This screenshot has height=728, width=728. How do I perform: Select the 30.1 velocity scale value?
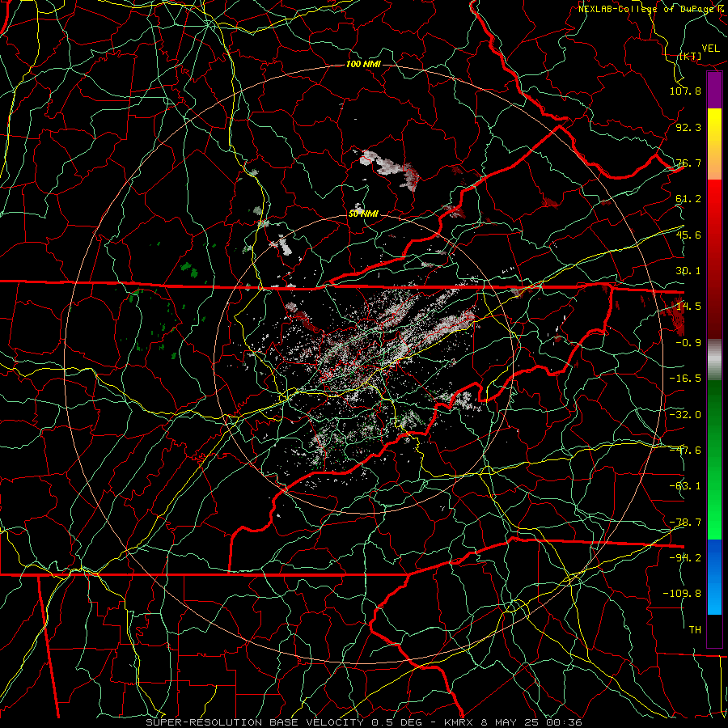tap(688, 271)
